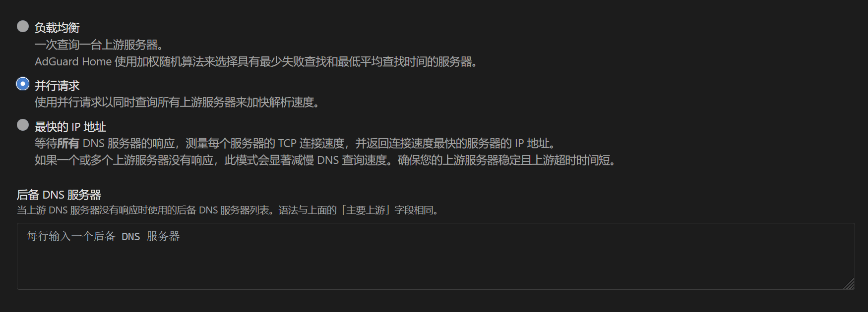Click the 负载均衡 option label
Viewport: 868px width, 312px height.
[x=57, y=28]
